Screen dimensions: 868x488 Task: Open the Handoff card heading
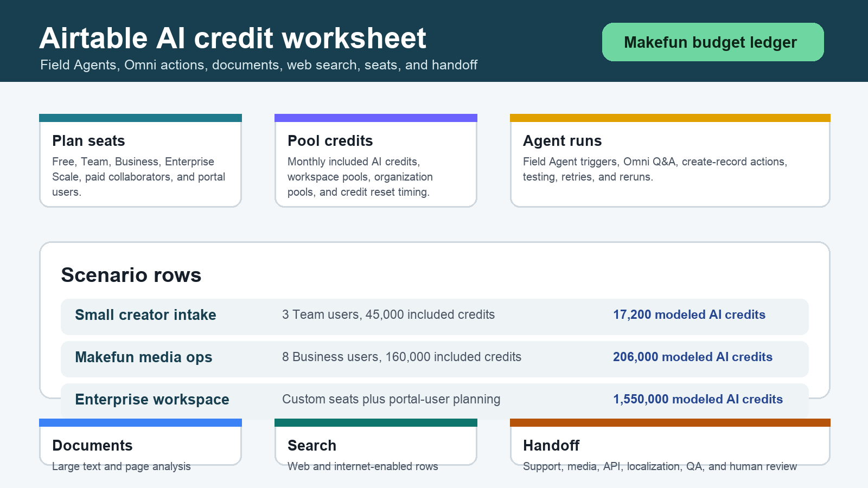click(x=551, y=445)
